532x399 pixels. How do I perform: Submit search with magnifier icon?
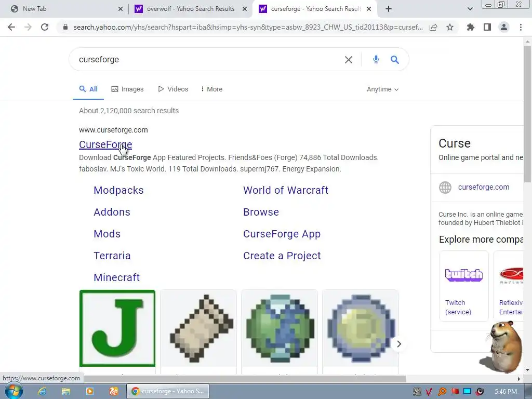point(395,60)
